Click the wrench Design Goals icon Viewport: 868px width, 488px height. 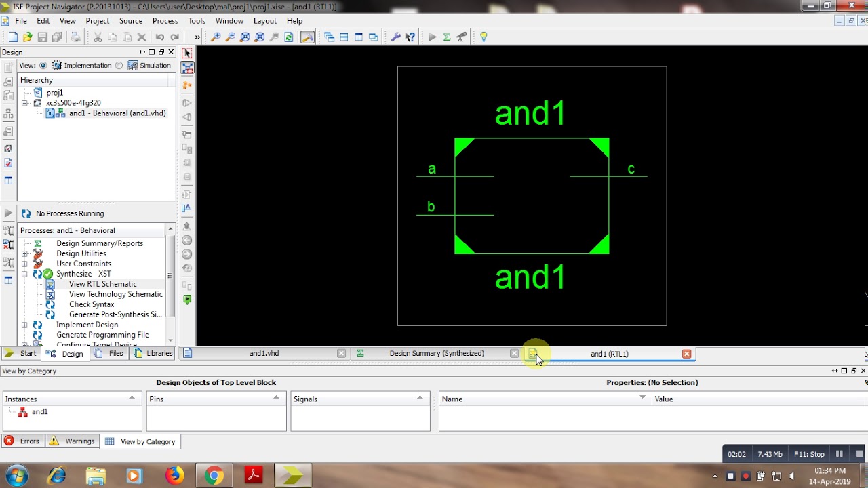[x=396, y=37]
